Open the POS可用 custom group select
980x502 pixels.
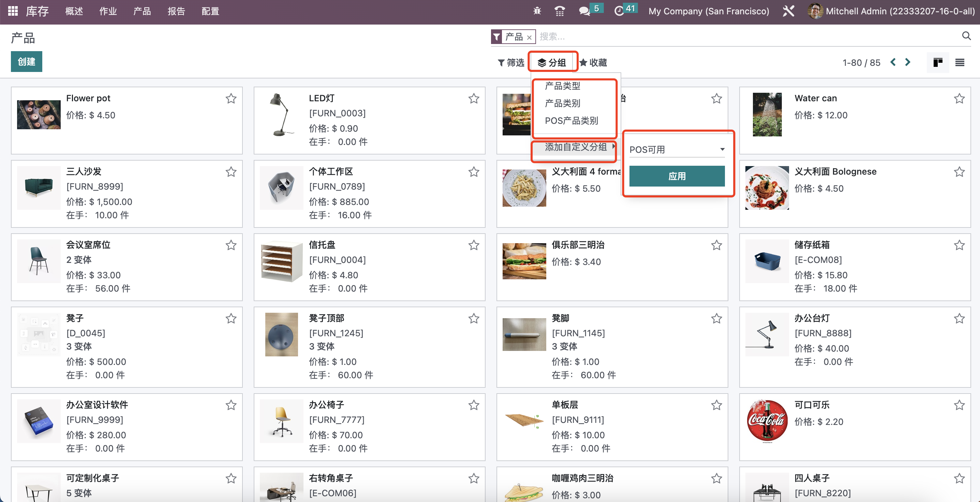(677, 150)
